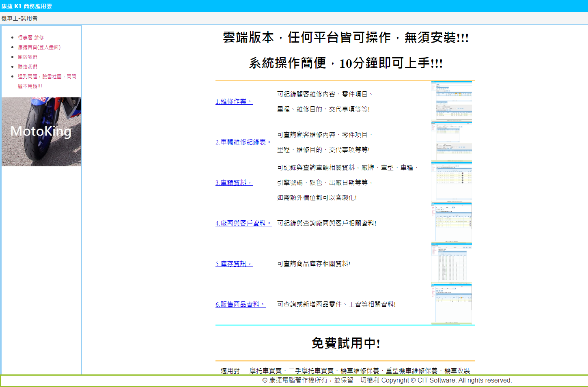Click the 關於我們 sidebar link
This screenshot has width=588, height=387.
point(28,57)
